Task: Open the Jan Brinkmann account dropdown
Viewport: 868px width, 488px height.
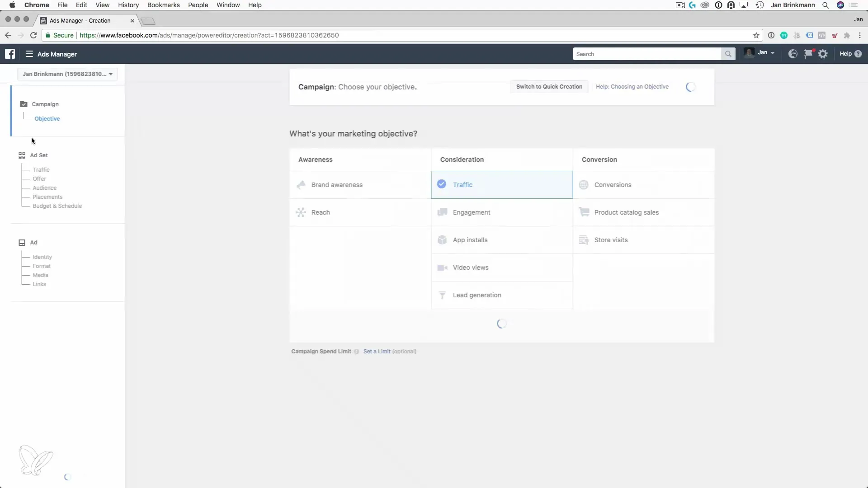Action: [67, 74]
